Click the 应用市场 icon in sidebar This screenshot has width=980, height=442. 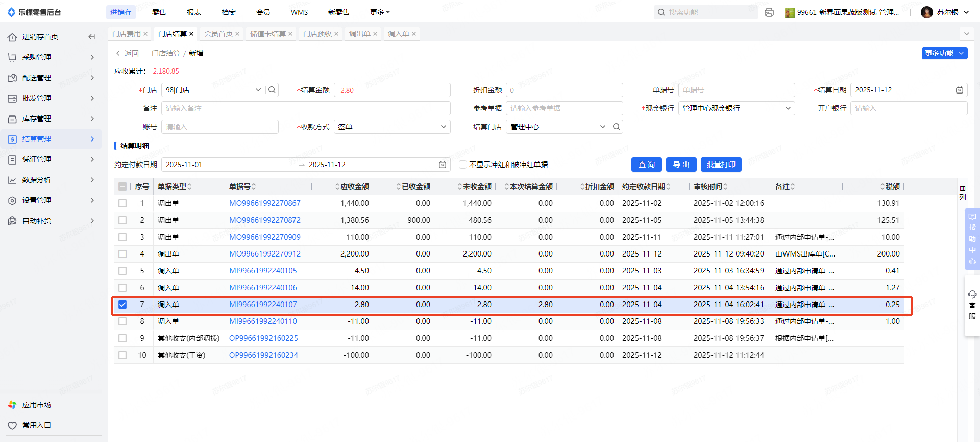coord(12,405)
